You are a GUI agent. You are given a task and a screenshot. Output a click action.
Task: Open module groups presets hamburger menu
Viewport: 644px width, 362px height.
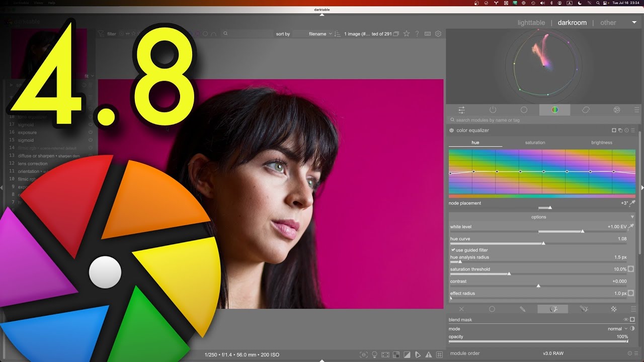pos(636,110)
